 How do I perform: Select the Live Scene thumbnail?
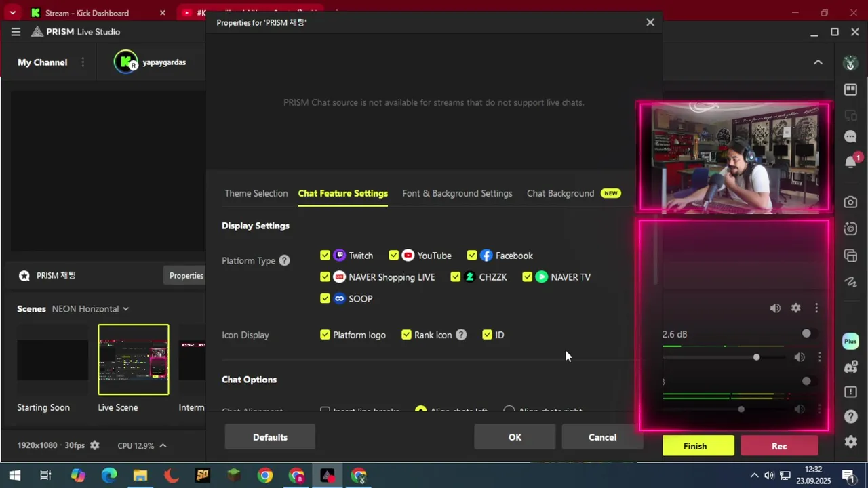[x=134, y=360]
